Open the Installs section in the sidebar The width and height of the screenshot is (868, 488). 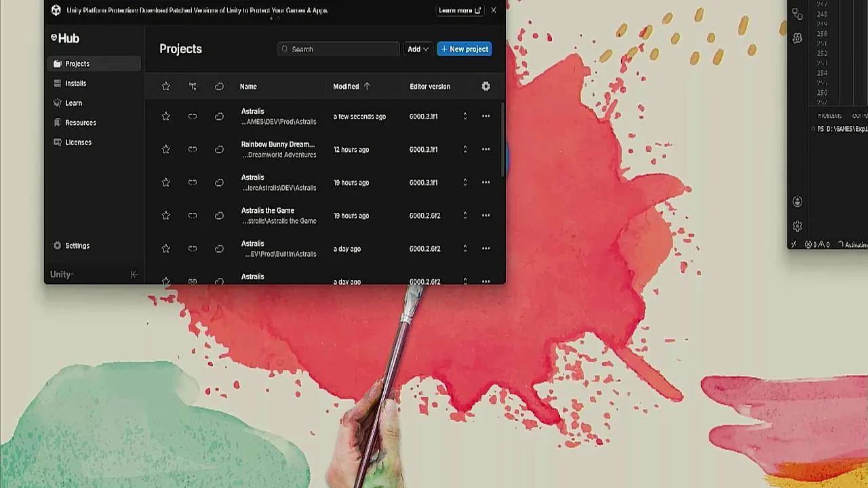click(94, 83)
